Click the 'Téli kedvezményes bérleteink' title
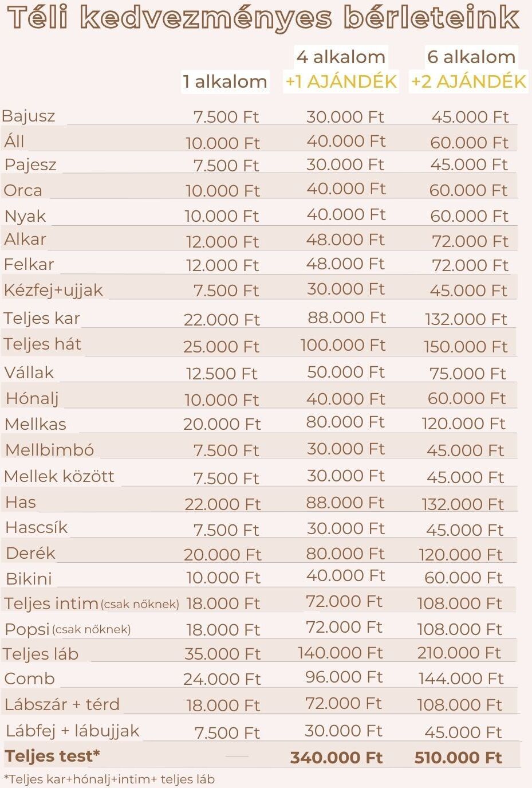The height and width of the screenshot is (788, 532). coord(263,18)
